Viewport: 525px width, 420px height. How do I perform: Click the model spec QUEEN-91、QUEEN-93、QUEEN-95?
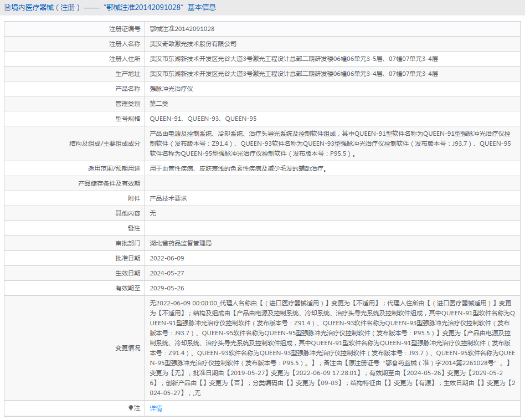tap(203, 119)
